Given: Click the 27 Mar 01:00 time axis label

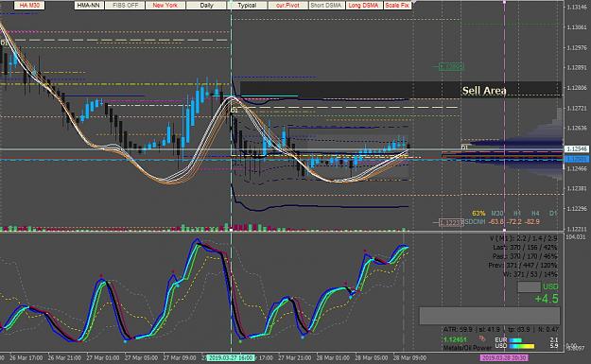Looking at the screenshot, I should (102, 357).
